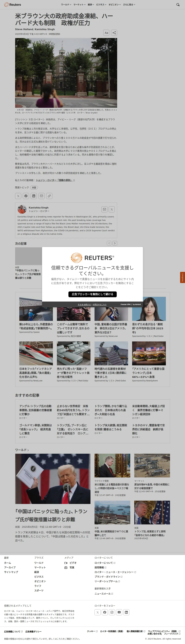Image resolution: width=185 pixels, height=644 pixels.
Task: Follow Reuters on Facebook in the footer
Action: click(x=105, y=612)
